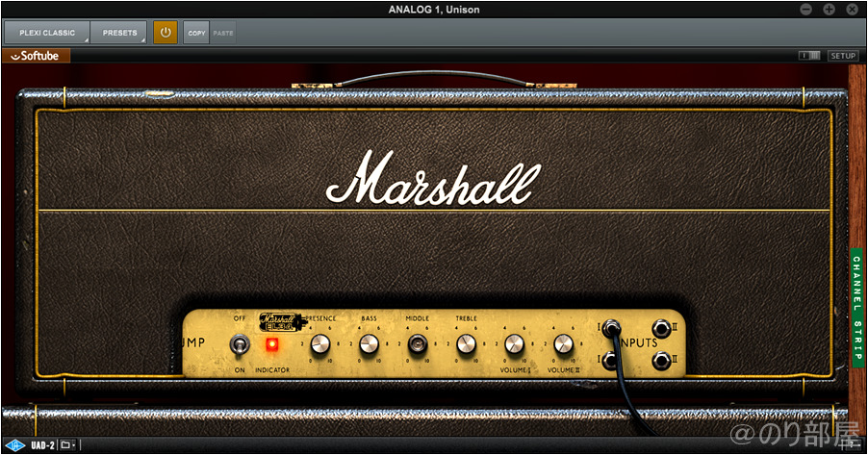Adjust the VOLUME II knob
Screen dimensions: 868x455
point(563,344)
